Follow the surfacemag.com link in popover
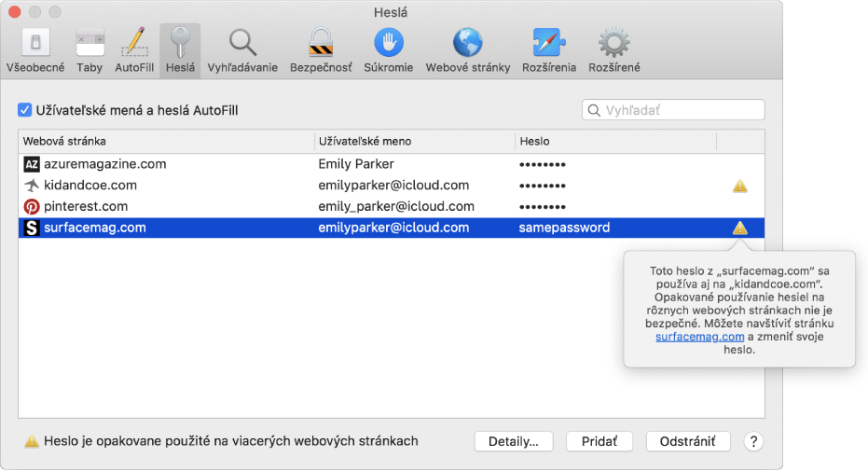 click(x=699, y=337)
